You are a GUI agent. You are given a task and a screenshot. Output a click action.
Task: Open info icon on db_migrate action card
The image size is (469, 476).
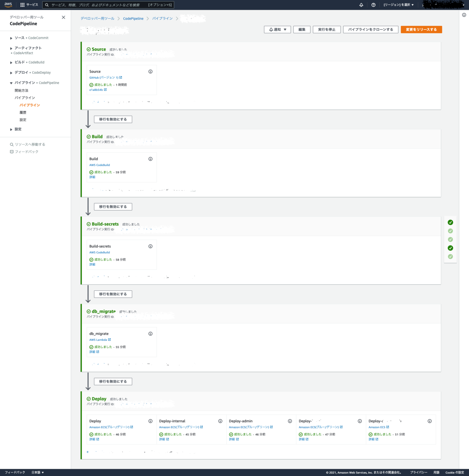point(150,334)
